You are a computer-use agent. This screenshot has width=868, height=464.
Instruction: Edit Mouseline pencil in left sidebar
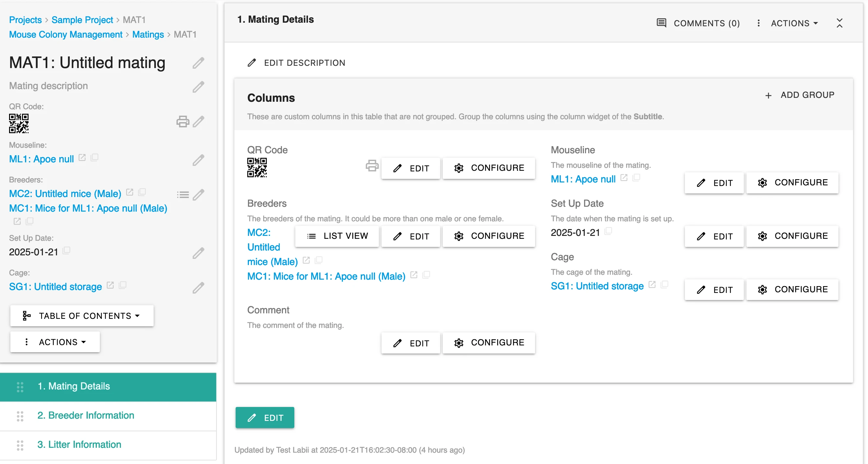pyautogui.click(x=198, y=160)
